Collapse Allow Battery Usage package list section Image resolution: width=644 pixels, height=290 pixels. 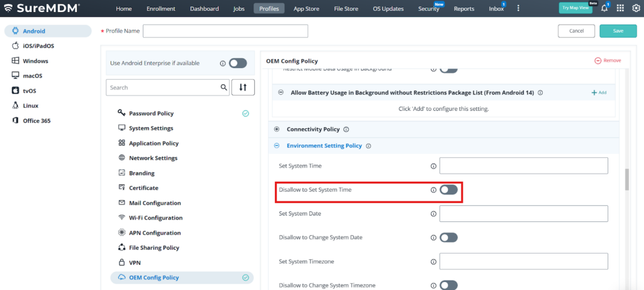(x=280, y=92)
